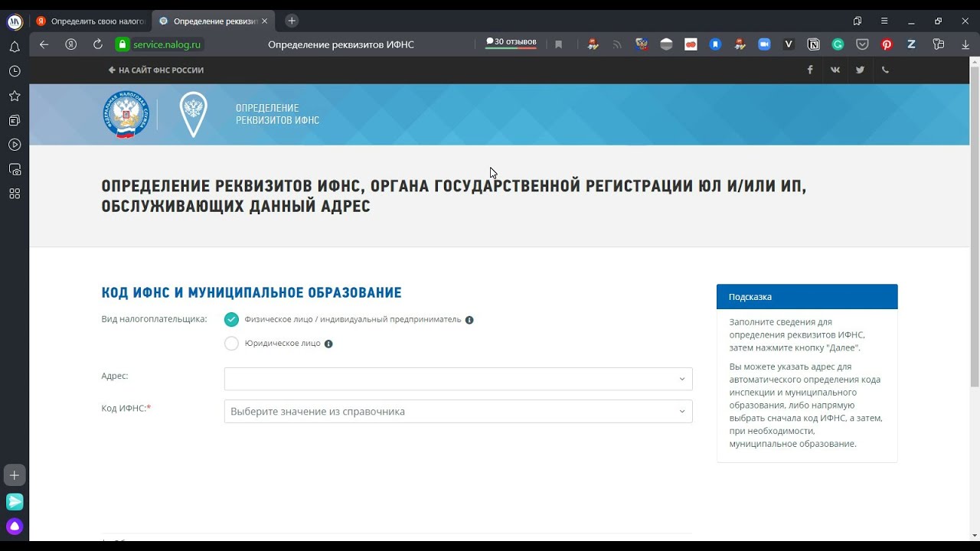The image size is (980, 551).
Task: Click the sidebar plus add button
Action: tap(15, 475)
